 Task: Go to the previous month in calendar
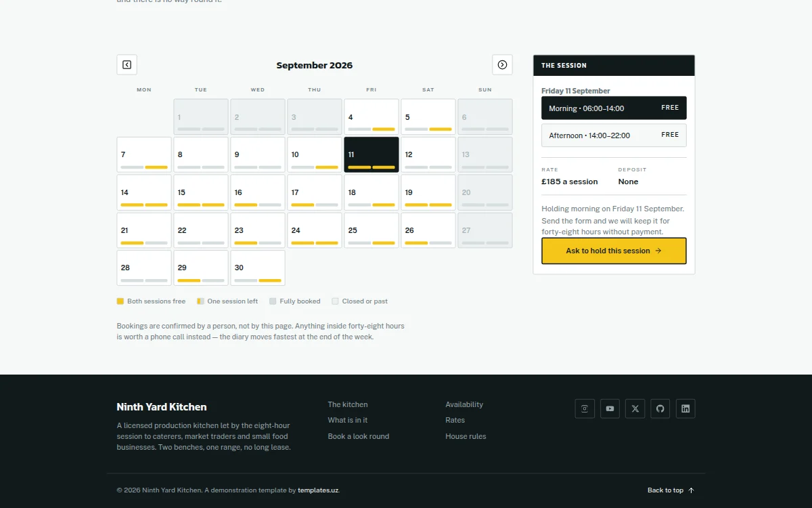tap(127, 64)
